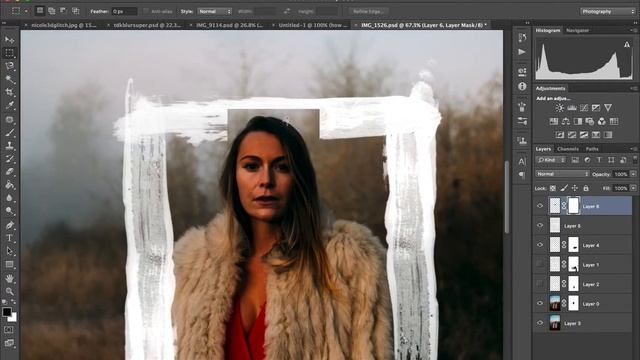Add a Color Balance adjustment
The height and width of the screenshot is (360, 640).
[566, 121]
